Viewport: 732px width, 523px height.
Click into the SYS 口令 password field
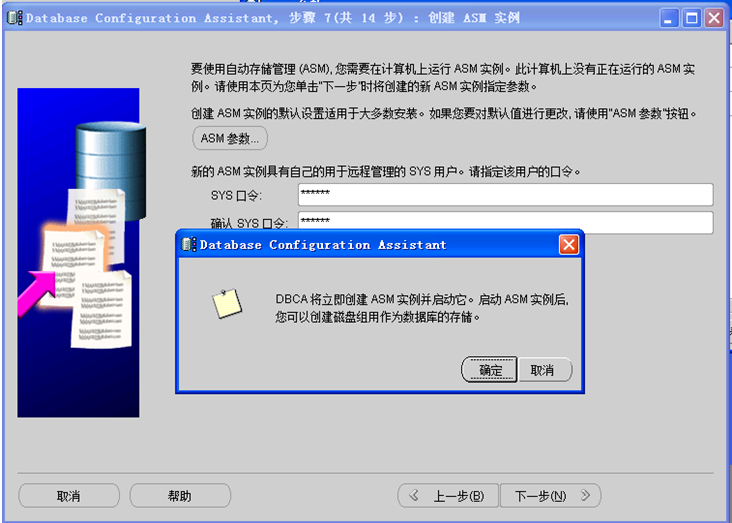tap(506, 194)
